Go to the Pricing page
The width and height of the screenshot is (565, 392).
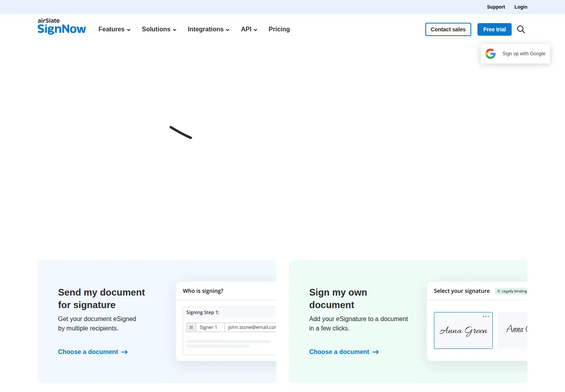click(x=279, y=29)
